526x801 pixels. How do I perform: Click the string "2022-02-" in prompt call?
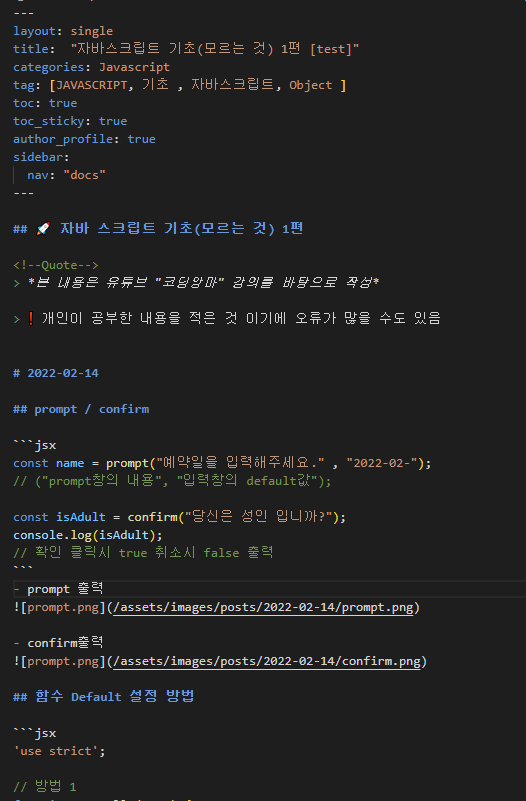pos(382,463)
